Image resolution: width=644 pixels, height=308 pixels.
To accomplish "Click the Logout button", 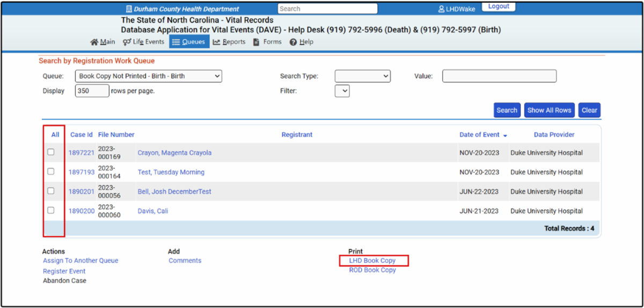I will (x=499, y=6).
